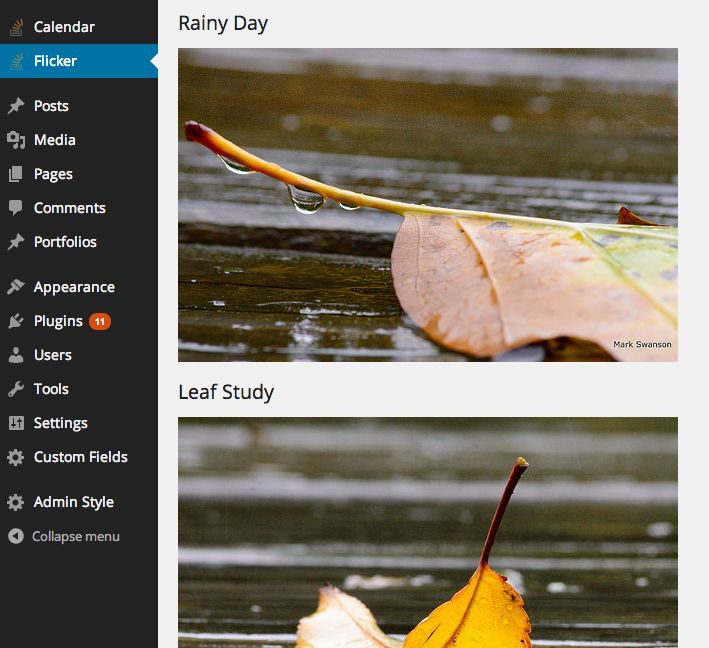The width and height of the screenshot is (709, 648).
Task: Click the Collapse menu arrow icon
Action: tap(16, 536)
